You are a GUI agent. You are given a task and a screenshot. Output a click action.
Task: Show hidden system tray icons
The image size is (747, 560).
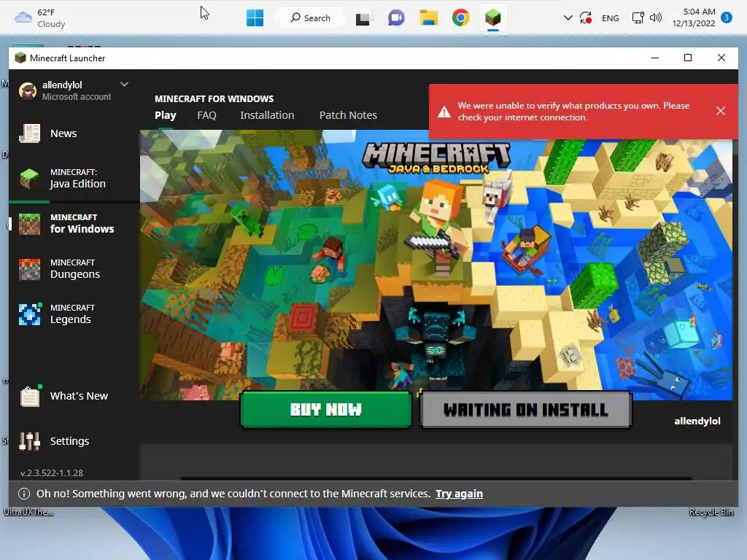pyautogui.click(x=568, y=18)
